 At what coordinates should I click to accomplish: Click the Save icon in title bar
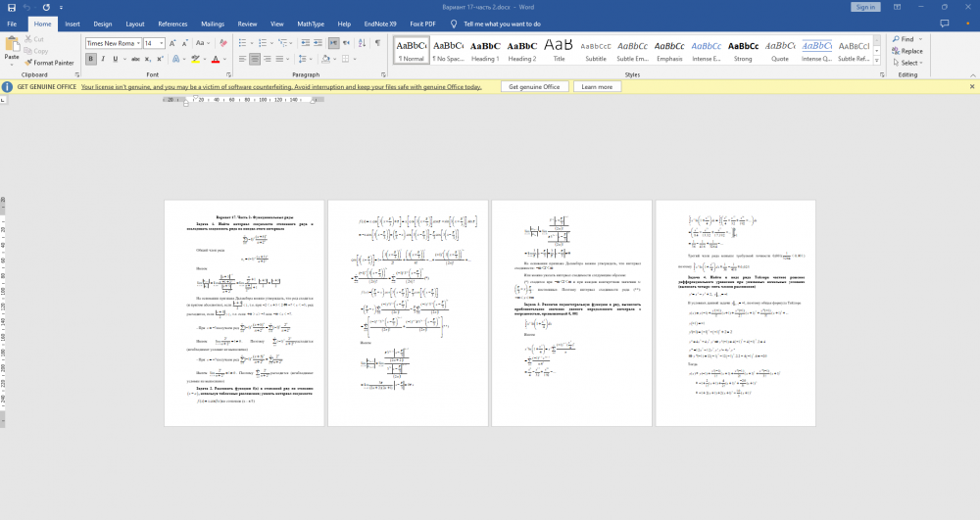coord(11,8)
